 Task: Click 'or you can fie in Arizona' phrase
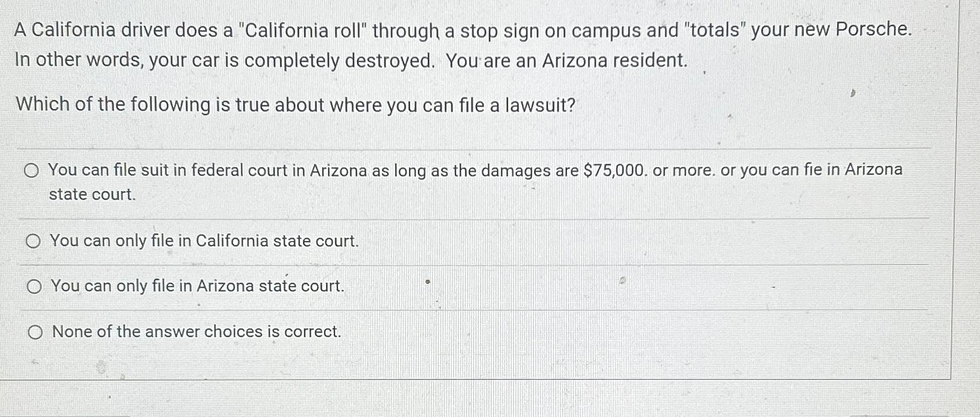tap(812, 170)
